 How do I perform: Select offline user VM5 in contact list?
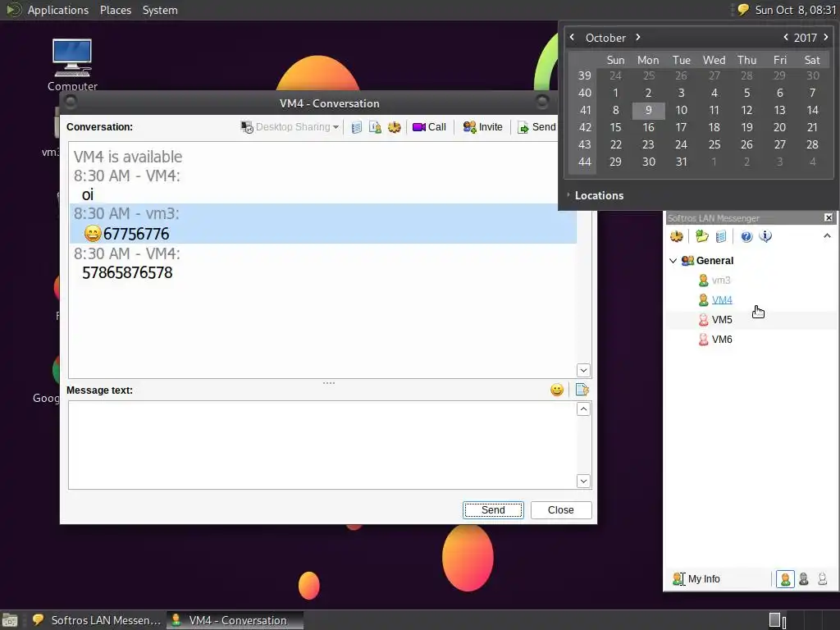[x=722, y=320]
